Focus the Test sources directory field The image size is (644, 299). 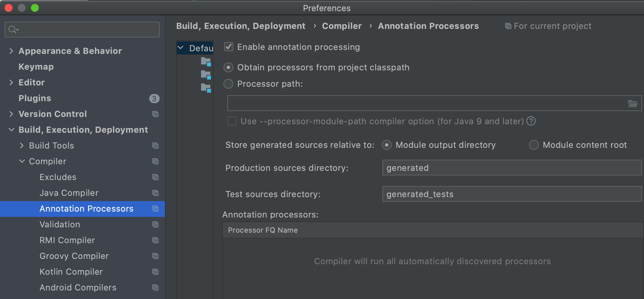[511, 194]
